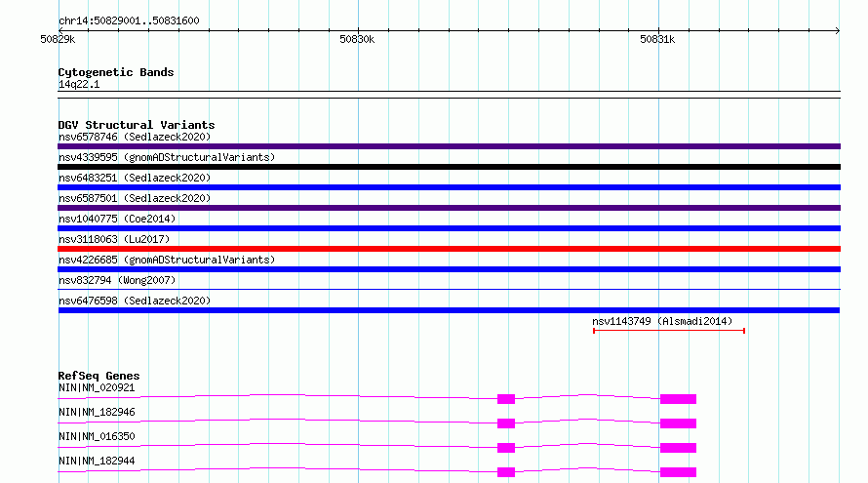Image resolution: width=868 pixels, height=483 pixels.
Task: Click the small exon of NIN|NM_182944
Action: coord(506,472)
